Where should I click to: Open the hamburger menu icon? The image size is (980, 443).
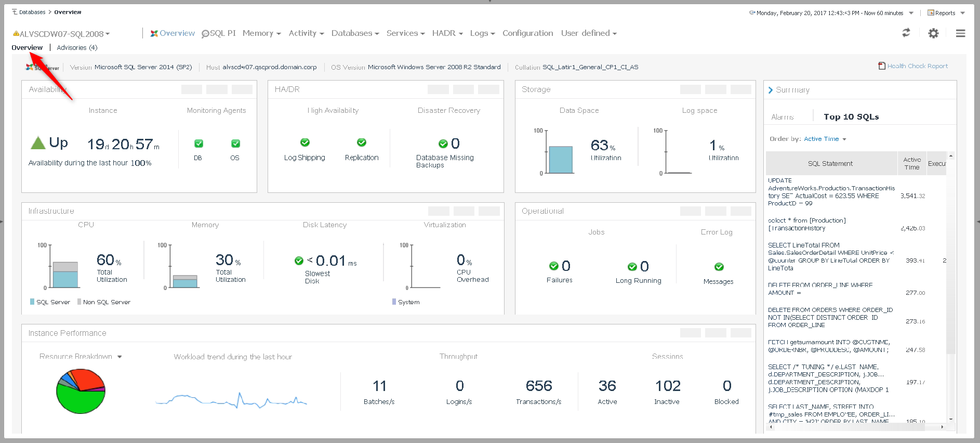[960, 33]
